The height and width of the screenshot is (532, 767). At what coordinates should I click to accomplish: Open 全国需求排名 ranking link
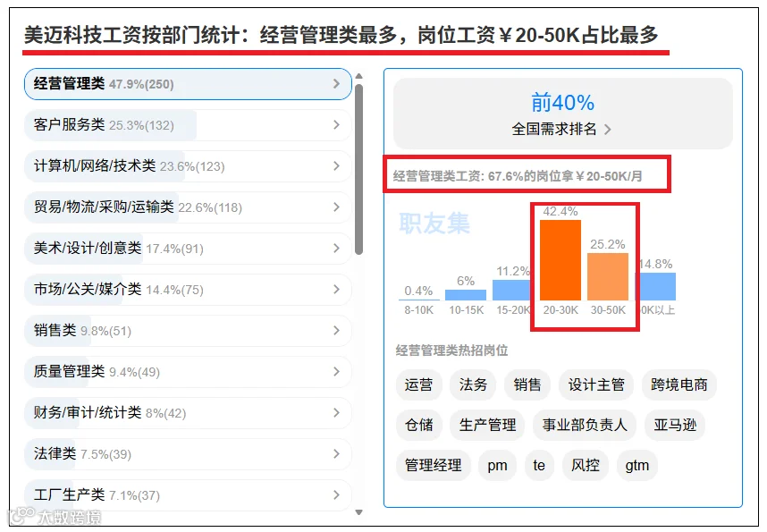[561, 130]
